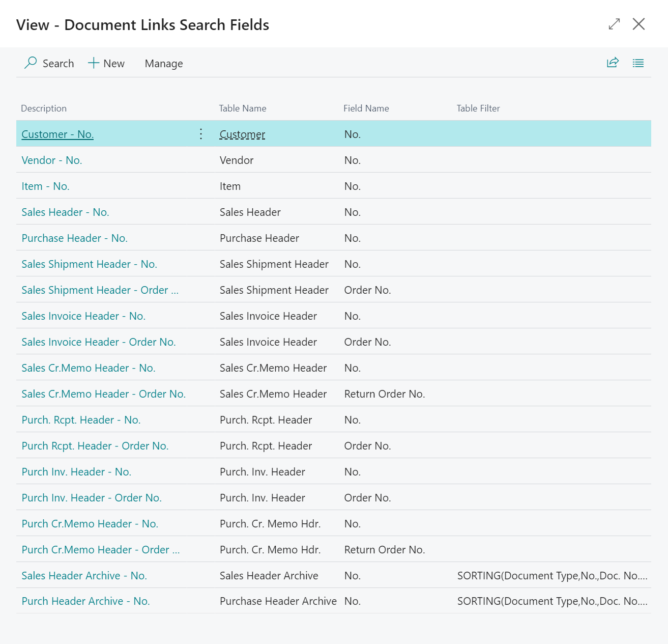Select the Vendor table name cell

pyautogui.click(x=237, y=160)
